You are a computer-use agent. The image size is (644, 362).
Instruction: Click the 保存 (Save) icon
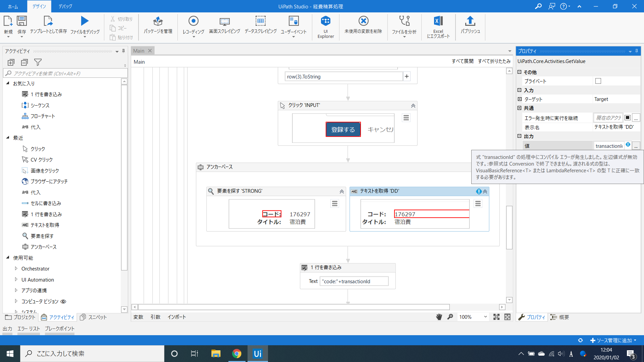point(22,21)
